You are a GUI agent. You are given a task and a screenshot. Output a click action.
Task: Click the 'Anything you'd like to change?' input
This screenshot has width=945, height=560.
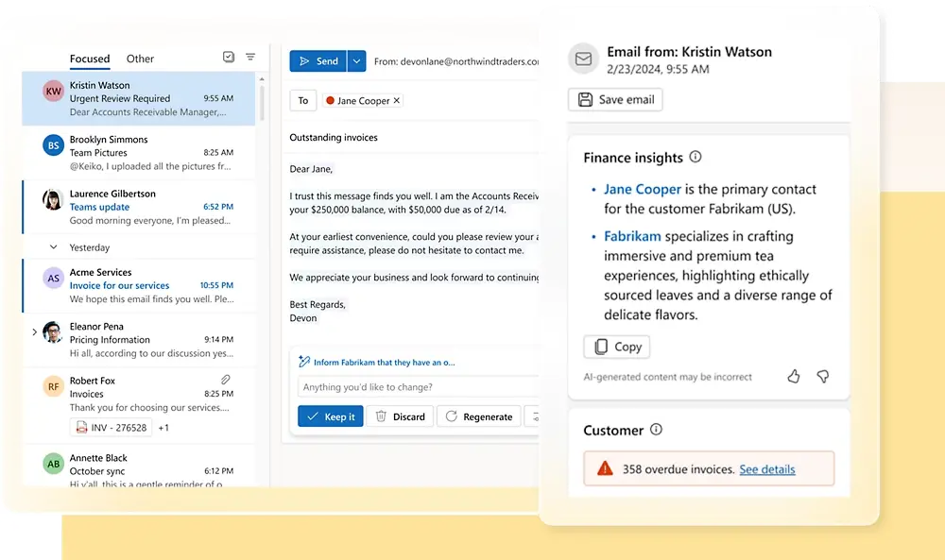[419, 386]
